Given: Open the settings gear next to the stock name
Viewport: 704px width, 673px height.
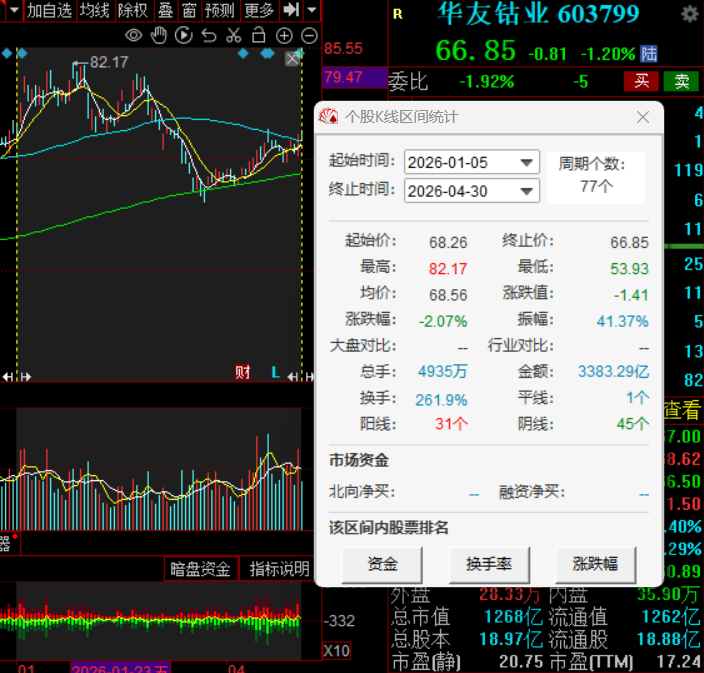Looking at the screenshot, I should click(690, 14).
